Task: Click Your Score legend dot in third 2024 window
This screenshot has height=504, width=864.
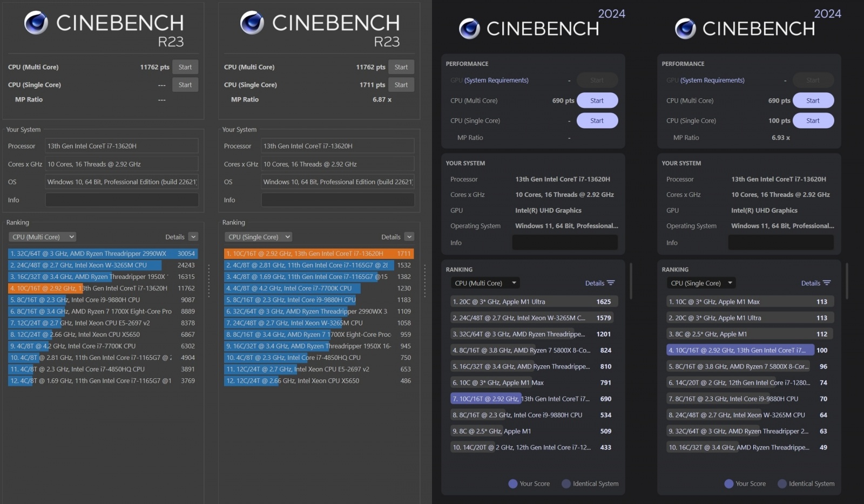Action: point(513,483)
